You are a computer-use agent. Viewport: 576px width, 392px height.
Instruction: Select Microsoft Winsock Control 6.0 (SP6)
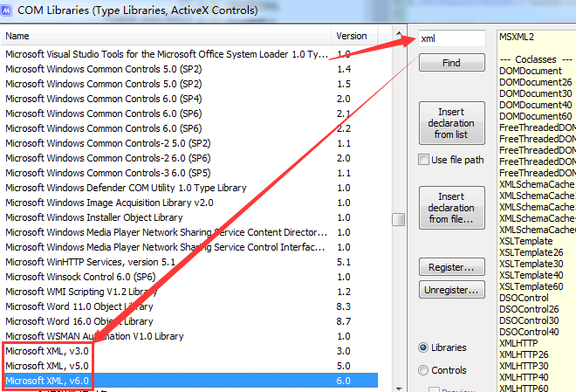[x=189, y=277]
